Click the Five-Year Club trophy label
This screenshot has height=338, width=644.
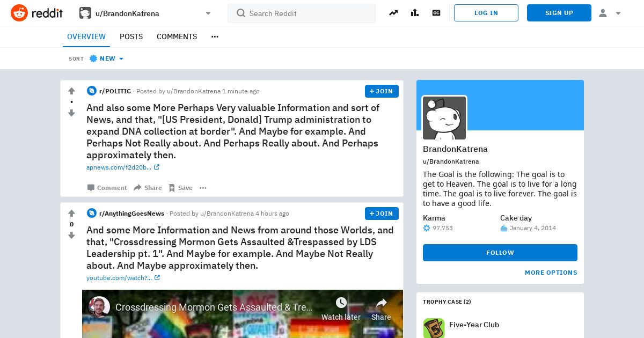click(x=474, y=325)
